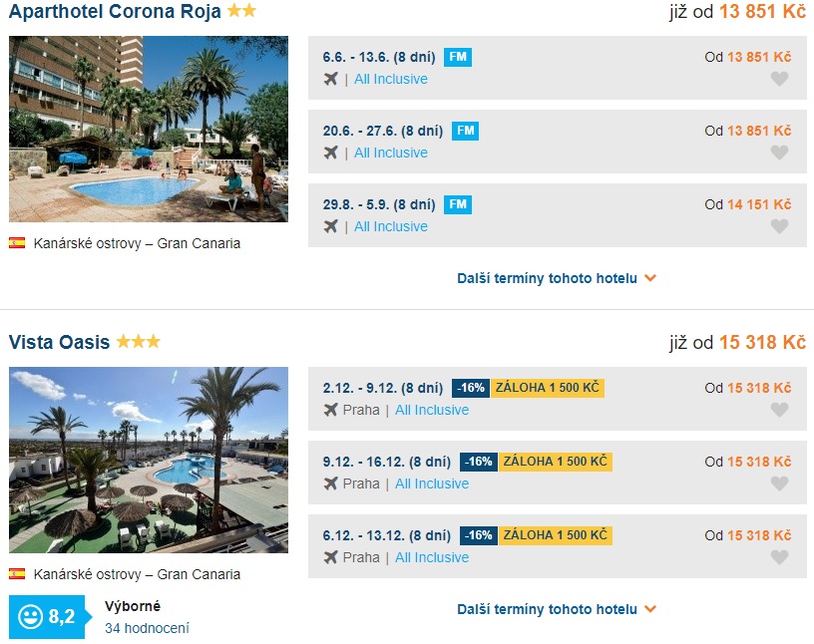Click heart icon for 6.12. - 13.12. term
Image resolution: width=814 pixels, height=644 pixels.
click(x=779, y=557)
